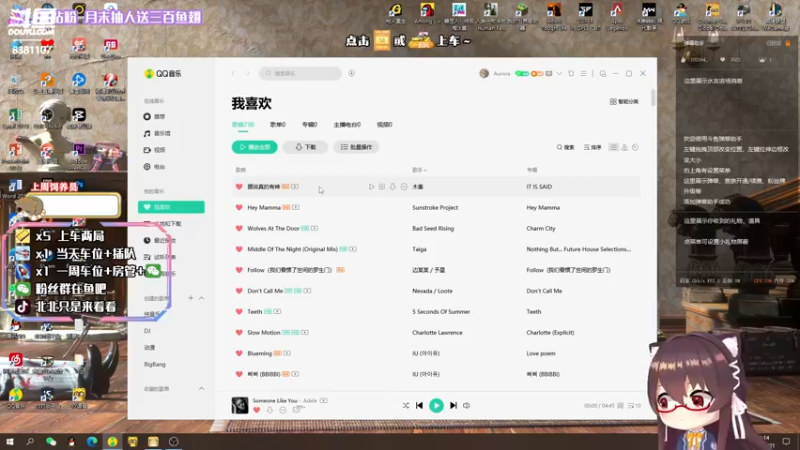Click the volume speaker control
800x450 pixels.
pyautogui.click(x=466, y=406)
